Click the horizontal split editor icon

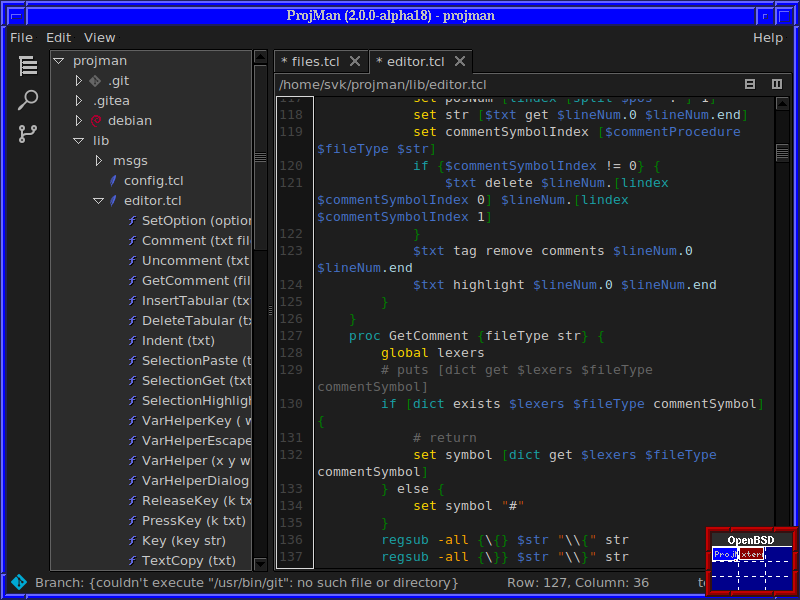(x=750, y=84)
